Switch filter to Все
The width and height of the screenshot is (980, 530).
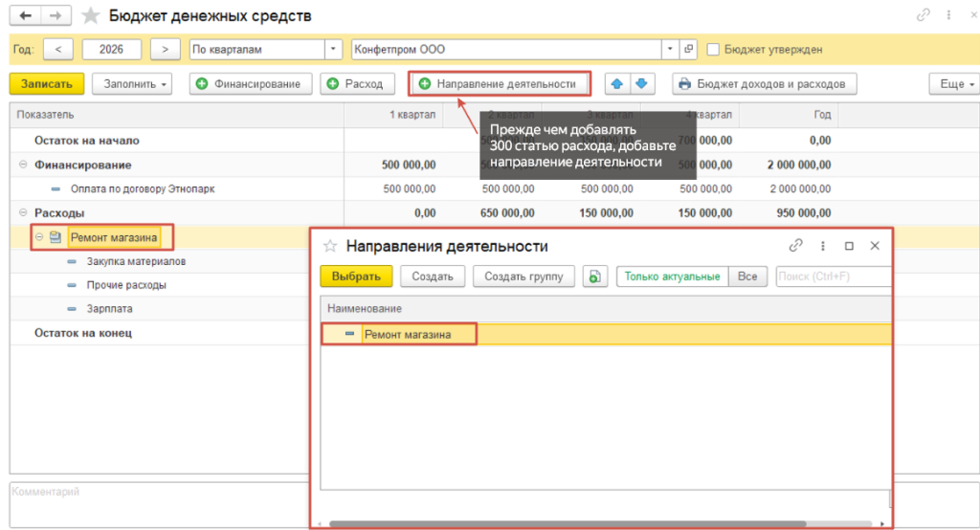[746, 276]
